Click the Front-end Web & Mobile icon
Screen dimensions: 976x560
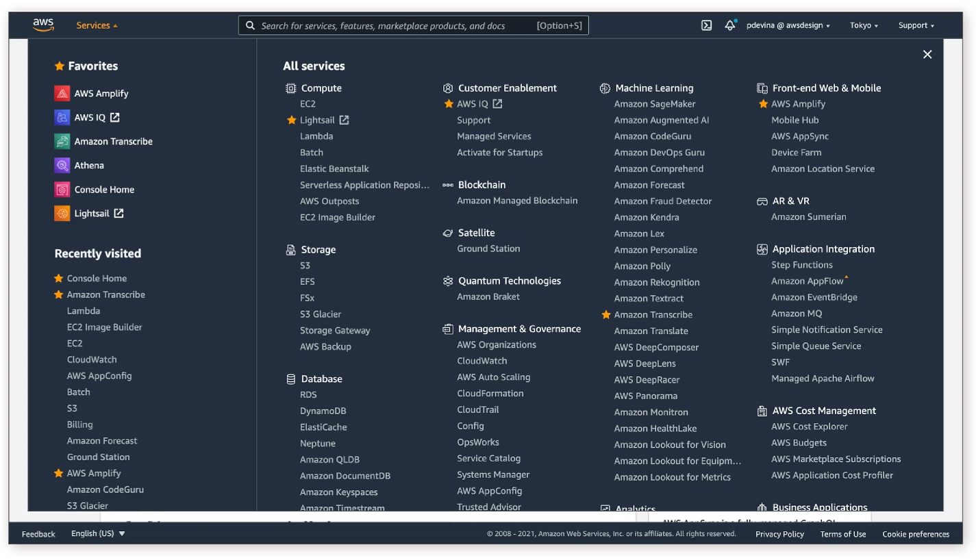pyautogui.click(x=762, y=88)
